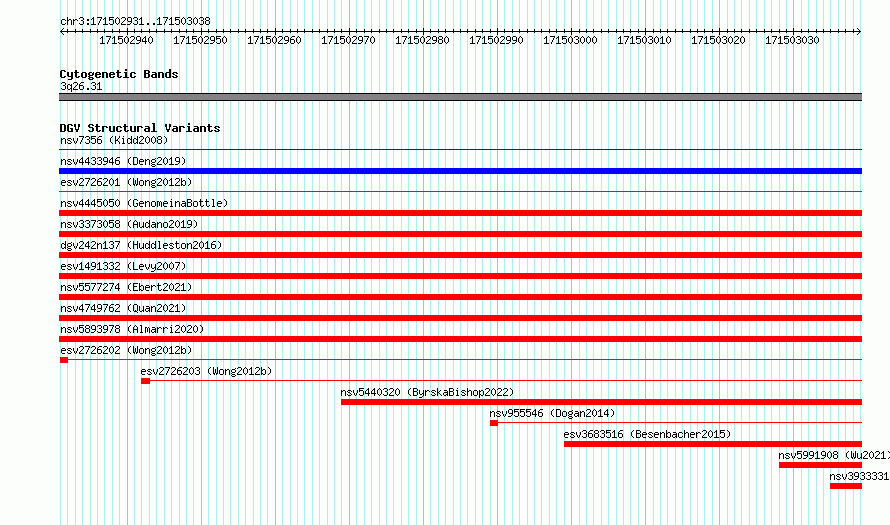Click the 3q26.31 band label
This screenshot has height=525, width=890.
pyautogui.click(x=81, y=86)
